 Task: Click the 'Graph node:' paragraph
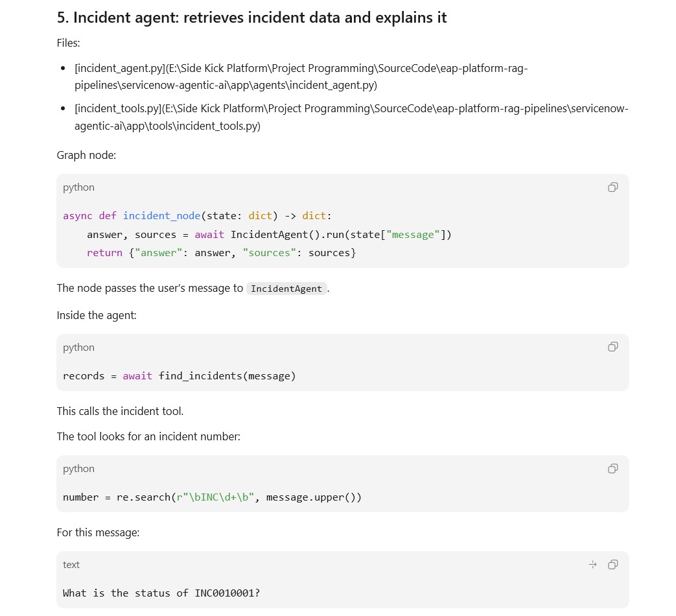point(86,155)
